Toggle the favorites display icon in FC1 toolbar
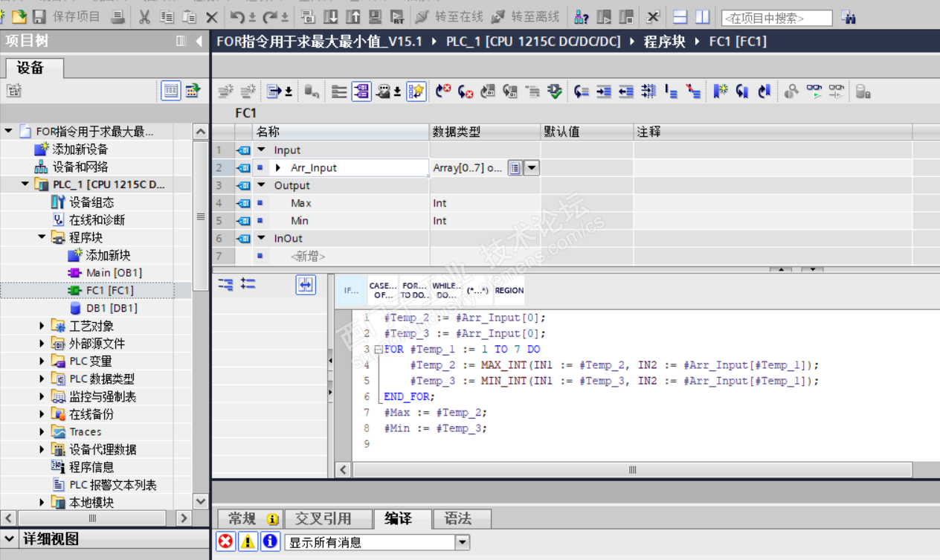Image resolution: width=940 pixels, height=560 pixels. point(416,91)
